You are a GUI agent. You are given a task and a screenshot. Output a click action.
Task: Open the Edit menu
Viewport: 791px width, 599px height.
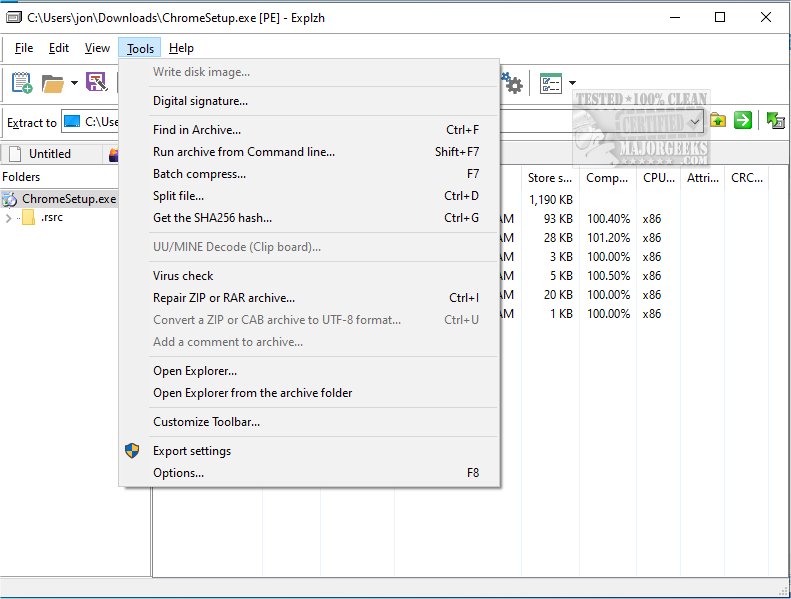(59, 48)
